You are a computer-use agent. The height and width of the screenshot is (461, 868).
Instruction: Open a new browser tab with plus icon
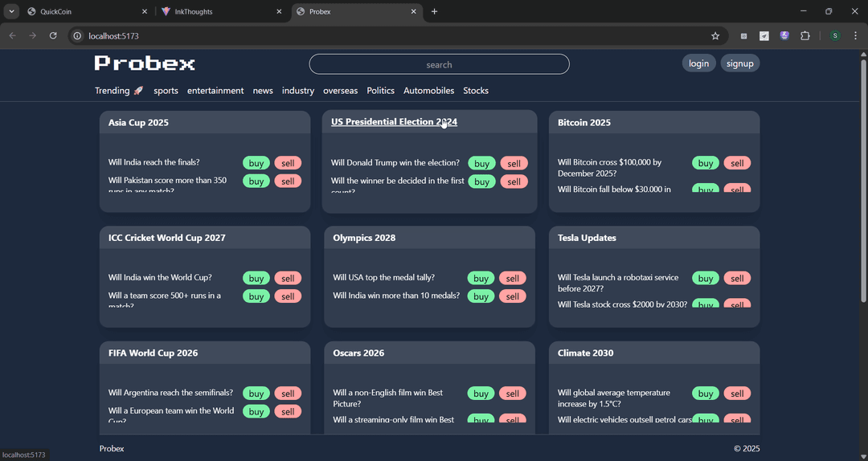tap(435, 11)
